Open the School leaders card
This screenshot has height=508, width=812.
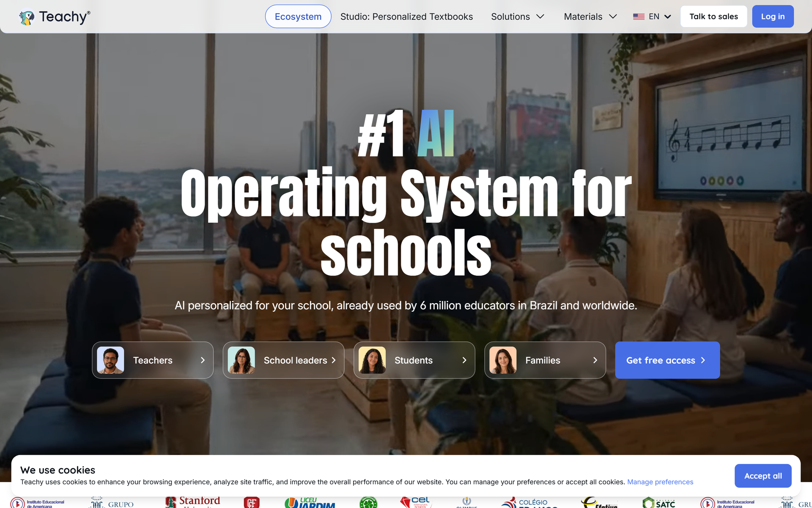283,360
